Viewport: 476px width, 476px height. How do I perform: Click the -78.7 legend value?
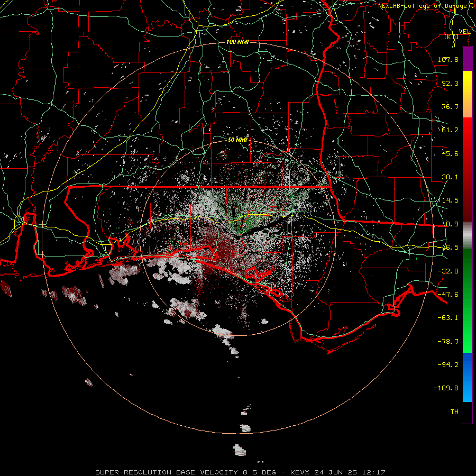click(x=448, y=342)
